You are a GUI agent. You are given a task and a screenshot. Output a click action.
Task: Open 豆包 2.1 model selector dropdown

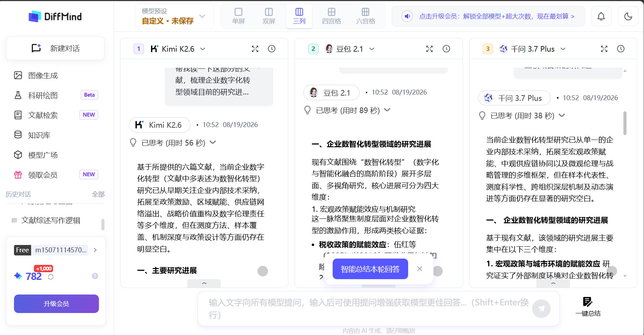350,49
